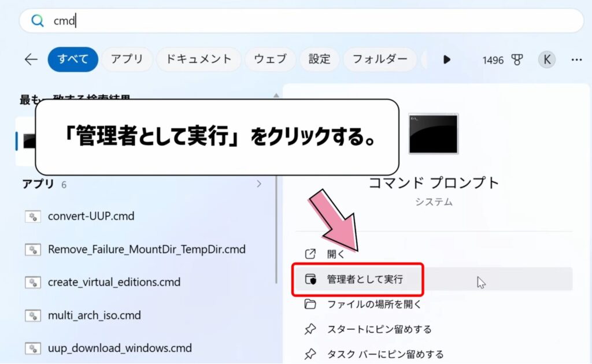Click 管理者として実行 for Command Prompt
Screen dimensions: 592x364
363,280
